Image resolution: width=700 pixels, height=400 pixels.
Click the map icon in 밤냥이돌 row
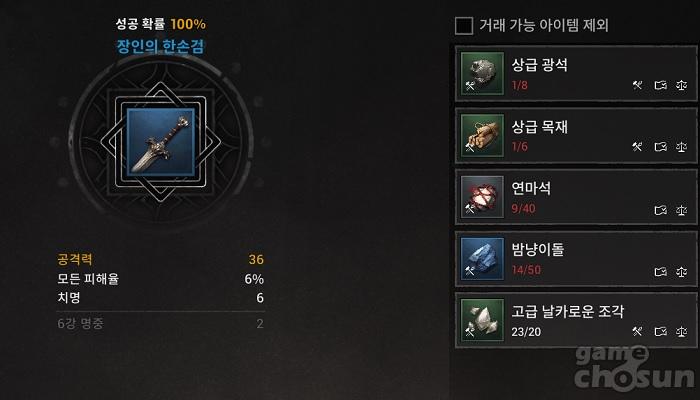[x=661, y=271]
